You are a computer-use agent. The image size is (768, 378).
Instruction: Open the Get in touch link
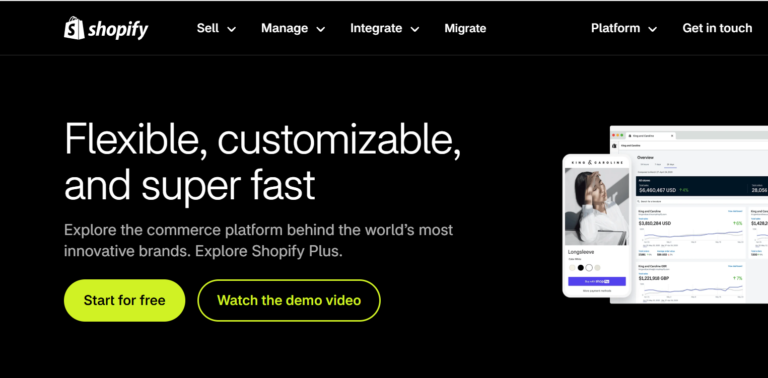click(717, 28)
